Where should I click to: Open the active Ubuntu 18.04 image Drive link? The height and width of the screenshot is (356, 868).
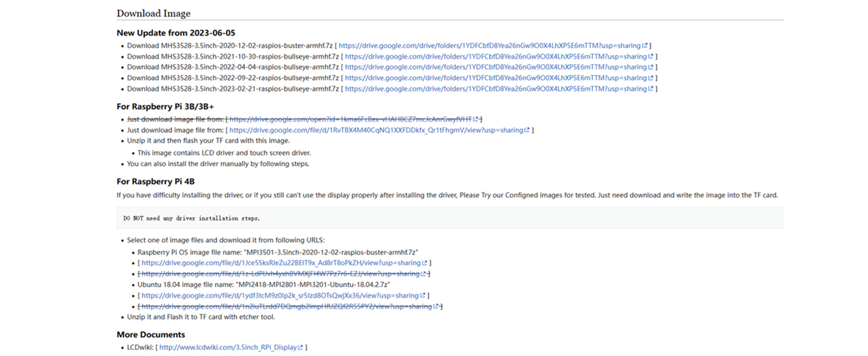[x=280, y=295]
